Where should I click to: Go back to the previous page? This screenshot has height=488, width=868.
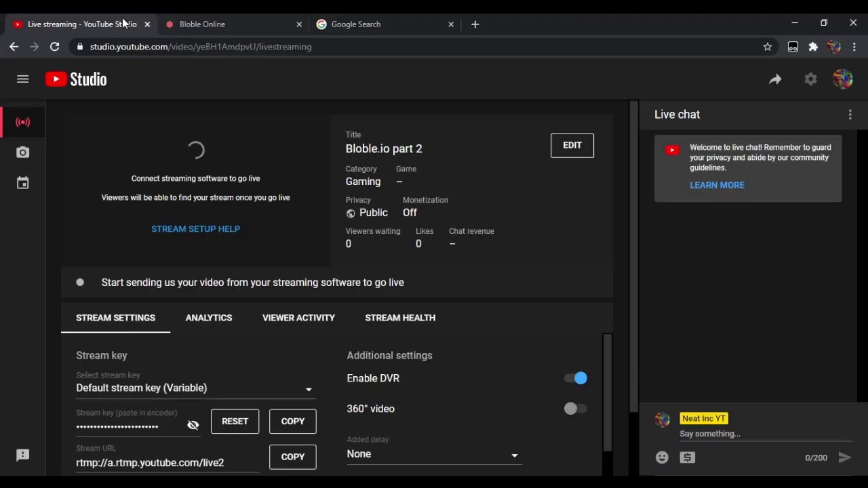pos(14,47)
